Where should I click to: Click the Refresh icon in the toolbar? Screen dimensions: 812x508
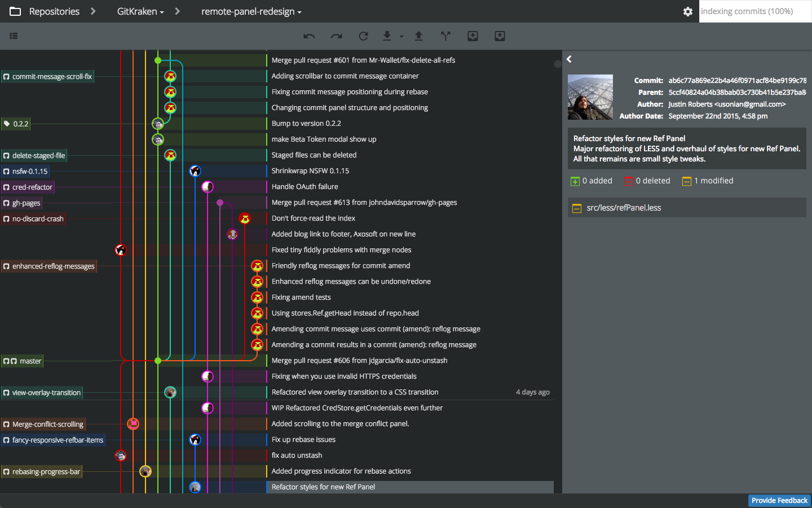tap(363, 36)
